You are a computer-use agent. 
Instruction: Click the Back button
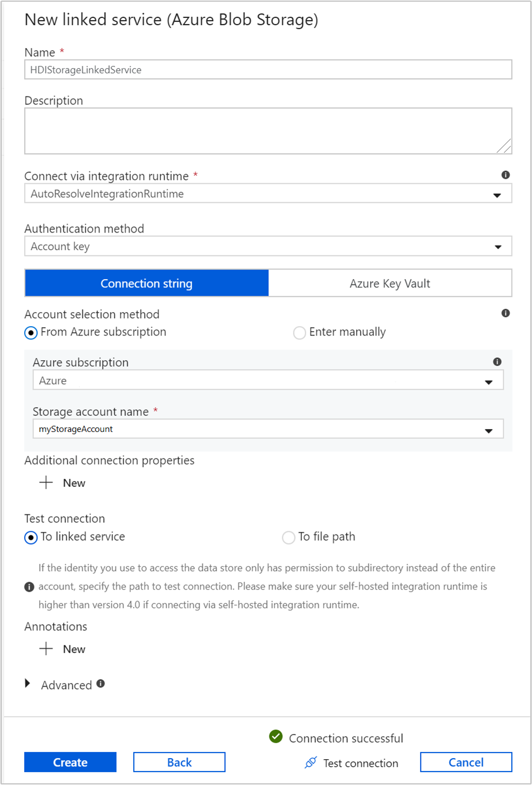click(179, 763)
